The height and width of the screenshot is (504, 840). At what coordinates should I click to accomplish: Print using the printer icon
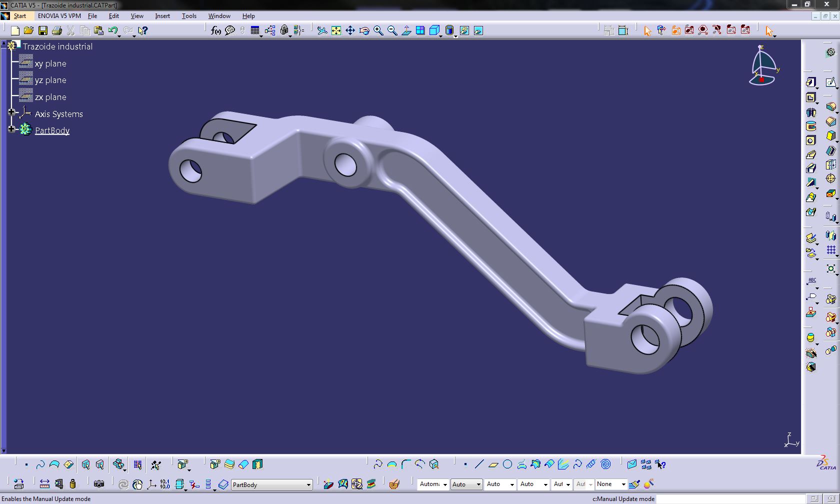(57, 31)
